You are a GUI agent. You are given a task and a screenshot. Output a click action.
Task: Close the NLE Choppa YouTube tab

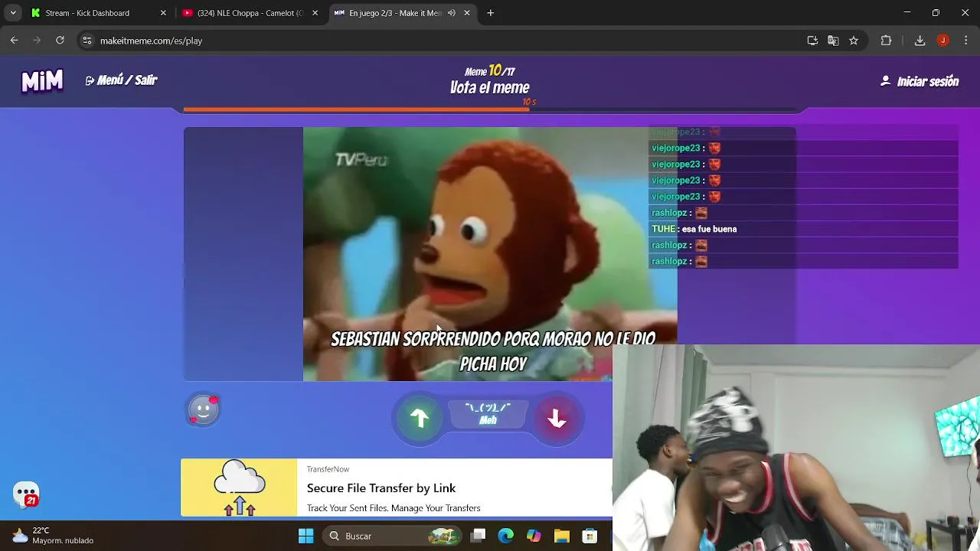tap(315, 13)
